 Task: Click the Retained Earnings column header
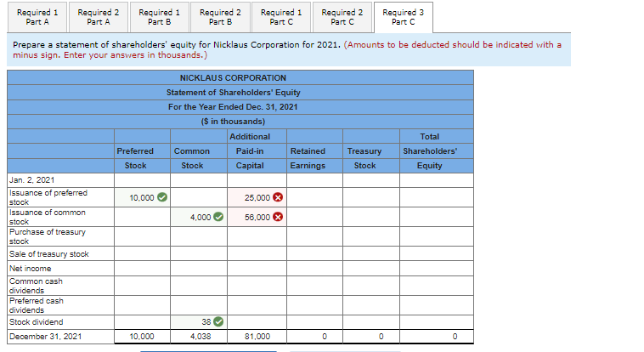click(308, 158)
